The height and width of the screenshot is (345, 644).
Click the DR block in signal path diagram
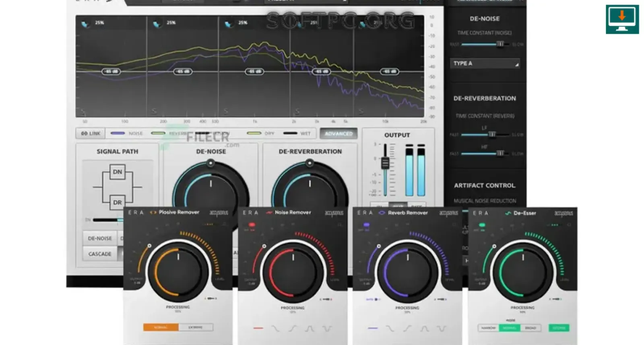coord(117,202)
